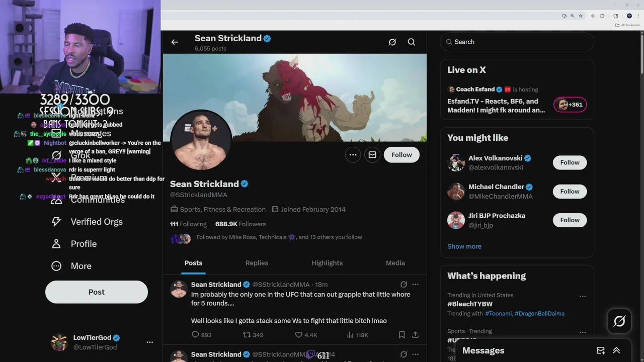Open More in the sidebar
644x362 pixels.
[x=71, y=266]
